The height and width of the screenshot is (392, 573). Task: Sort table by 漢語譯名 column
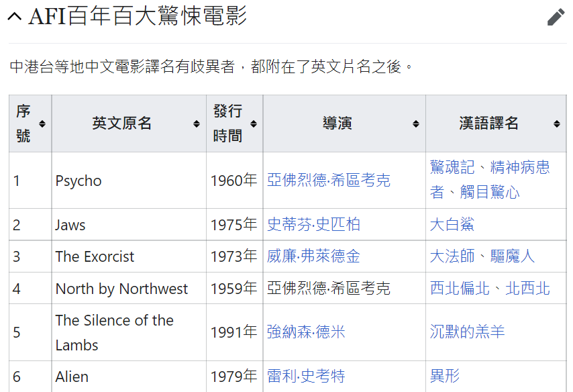(x=556, y=124)
